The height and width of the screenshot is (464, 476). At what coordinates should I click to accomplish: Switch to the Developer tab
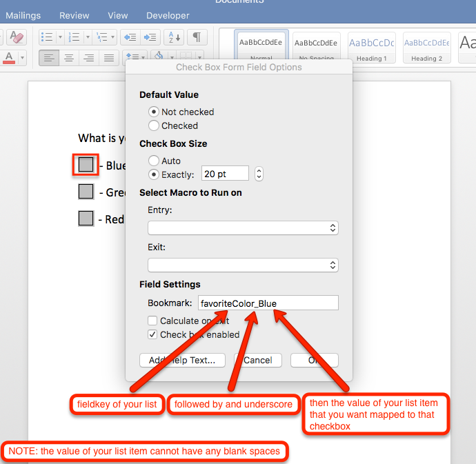coord(168,15)
